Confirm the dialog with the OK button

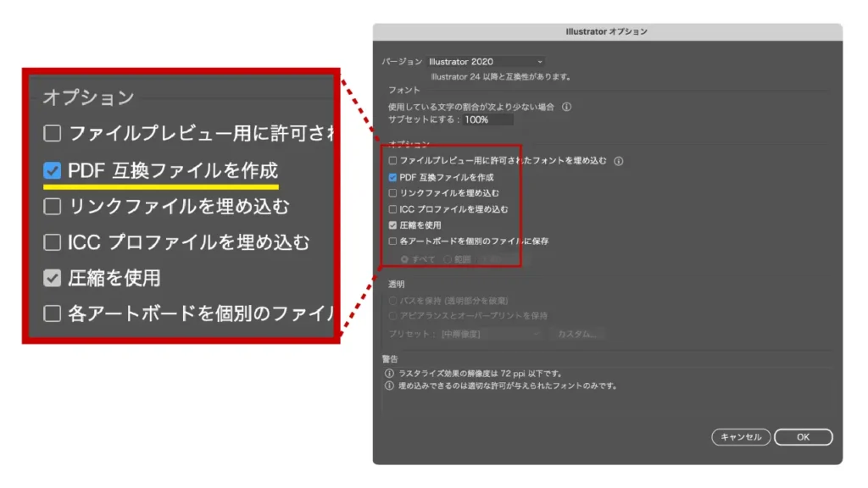[x=803, y=437]
